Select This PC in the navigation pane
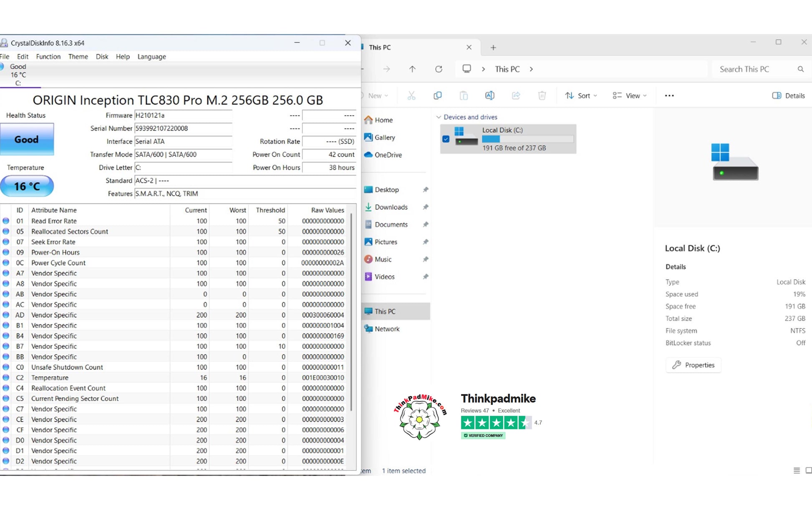 click(396, 312)
